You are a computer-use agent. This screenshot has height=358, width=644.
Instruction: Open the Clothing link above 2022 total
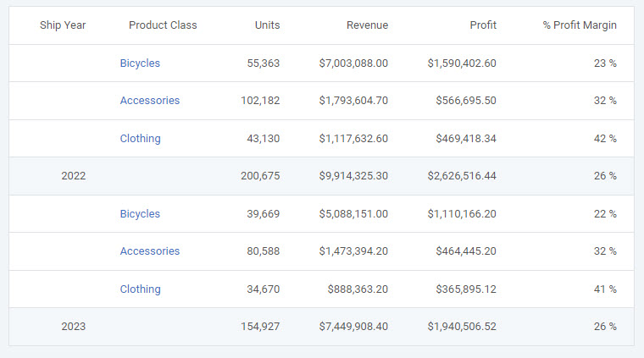point(140,139)
